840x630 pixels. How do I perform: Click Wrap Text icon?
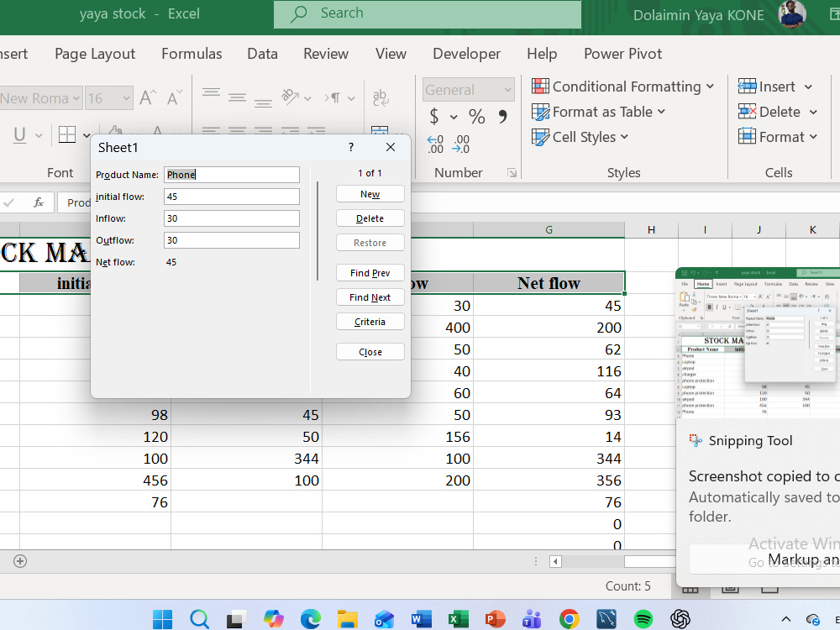point(381,97)
